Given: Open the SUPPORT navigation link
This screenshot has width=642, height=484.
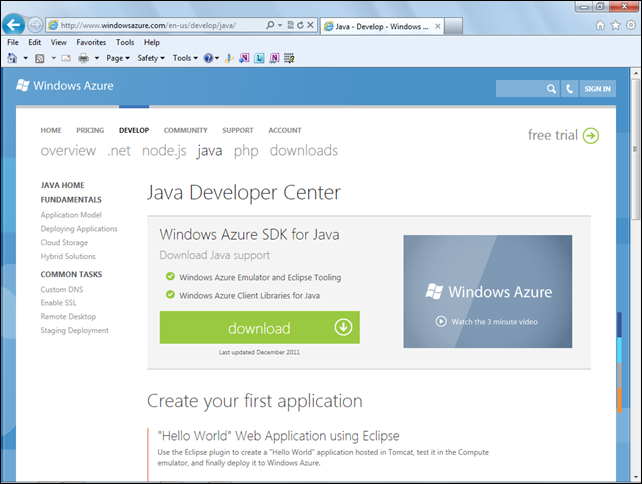Looking at the screenshot, I should [x=237, y=130].
